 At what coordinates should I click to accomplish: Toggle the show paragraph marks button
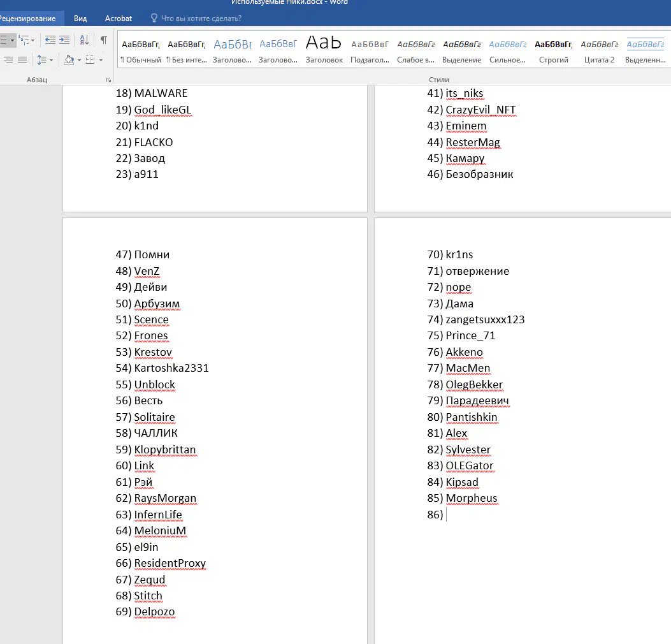[x=104, y=40]
